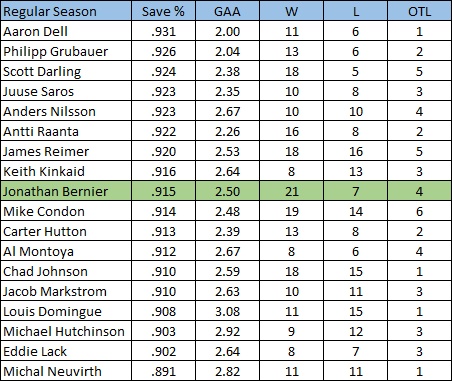Viewport: 452px width, 381px height.
Task: Click Jonathan Bernier's 21 wins cell
Action: (x=291, y=191)
